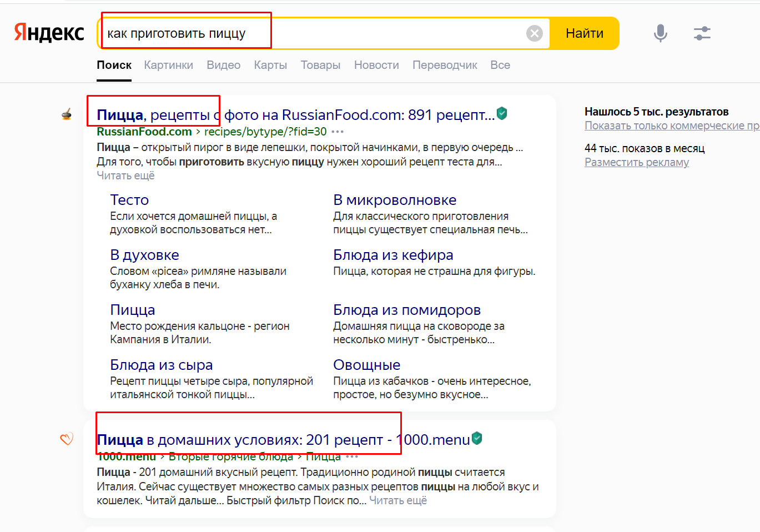Open the 'Пицца, рецепты с фото на RussianFood.com' result
This screenshot has width=760, height=532.
(295, 115)
